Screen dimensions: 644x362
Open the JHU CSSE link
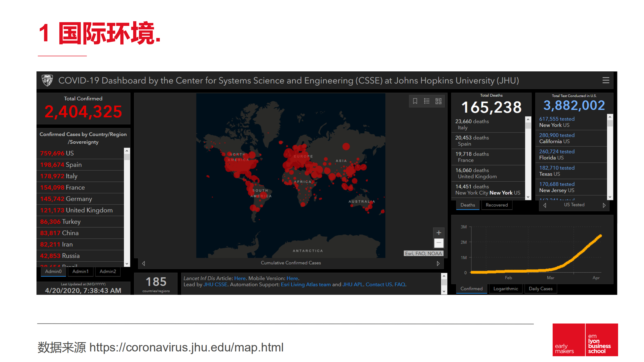(x=215, y=285)
